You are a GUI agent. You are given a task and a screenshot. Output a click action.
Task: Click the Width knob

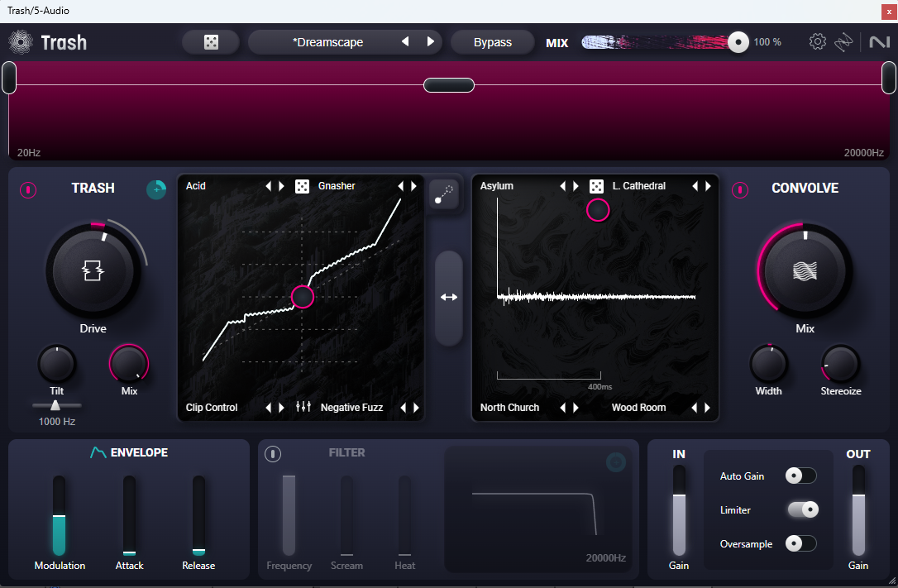(x=768, y=364)
